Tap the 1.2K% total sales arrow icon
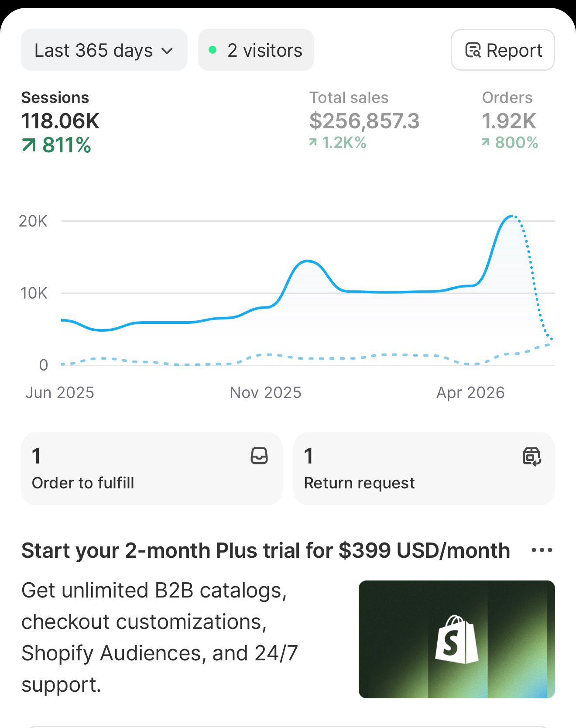This screenshot has height=728, width=576. (x=313, y=142)
